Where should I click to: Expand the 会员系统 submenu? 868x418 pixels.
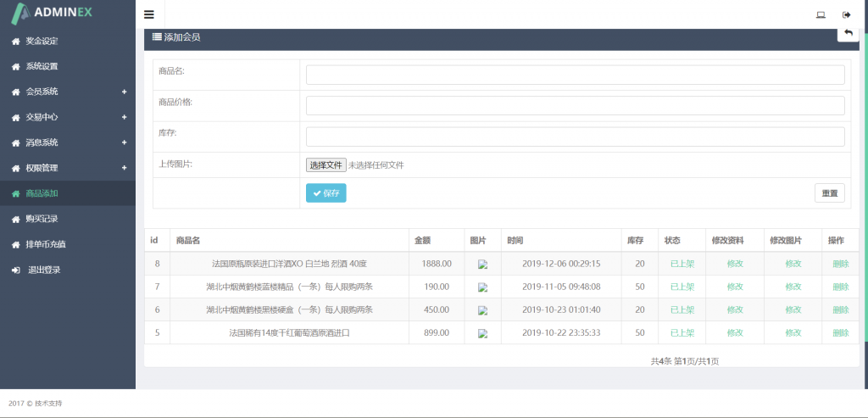click(x=124, y=92)
